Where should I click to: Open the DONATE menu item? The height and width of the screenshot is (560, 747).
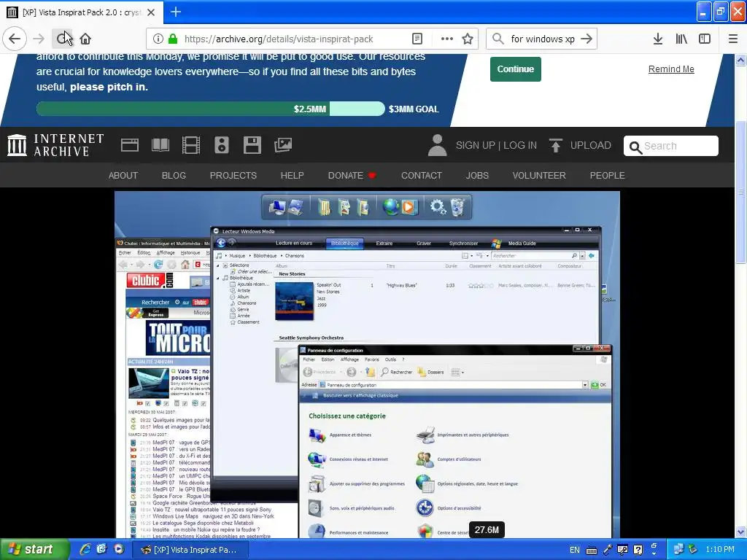click(x=352, y=175)
